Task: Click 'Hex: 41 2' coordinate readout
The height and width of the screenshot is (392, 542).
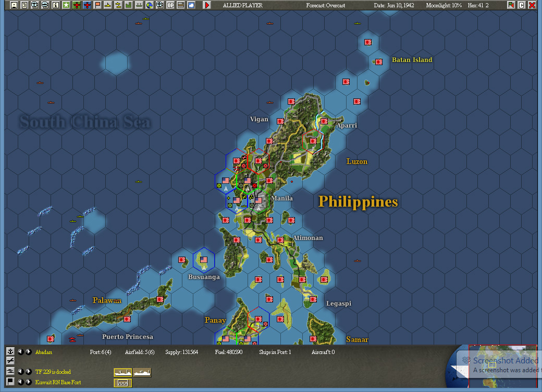Action: [x=478, y=5]
